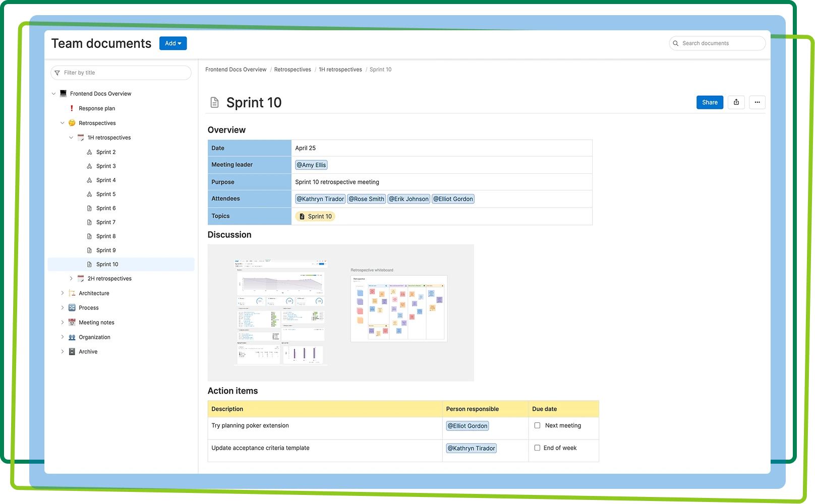Click the Organization people icon
Screen dimensions: 815x504
point(72,337)
